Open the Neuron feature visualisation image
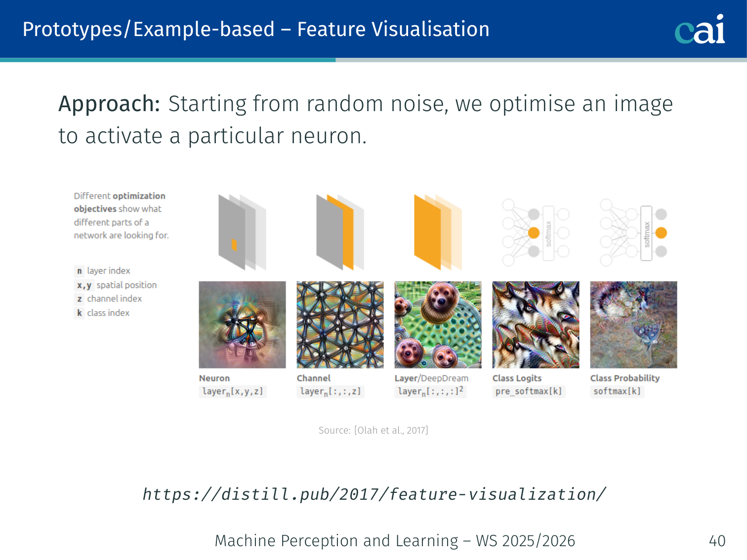This screenshot has height=560, width=747. [x=242, y=324]
